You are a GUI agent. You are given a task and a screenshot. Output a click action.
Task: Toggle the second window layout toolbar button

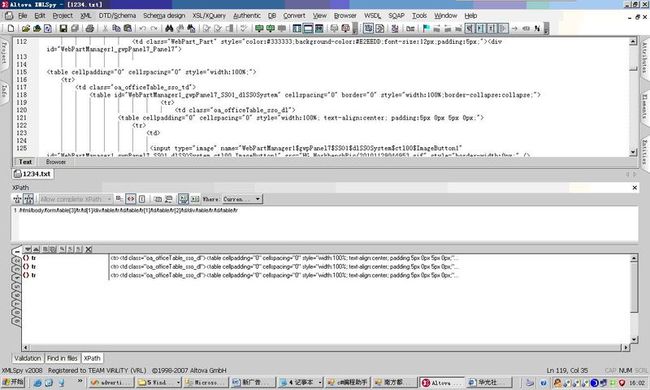[x=308, y=28]
